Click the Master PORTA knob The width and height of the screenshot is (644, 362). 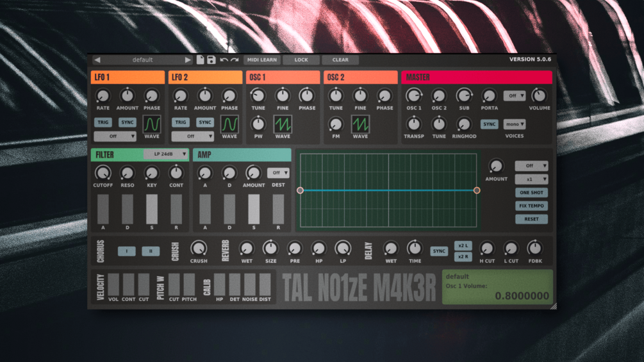[489, 95]
